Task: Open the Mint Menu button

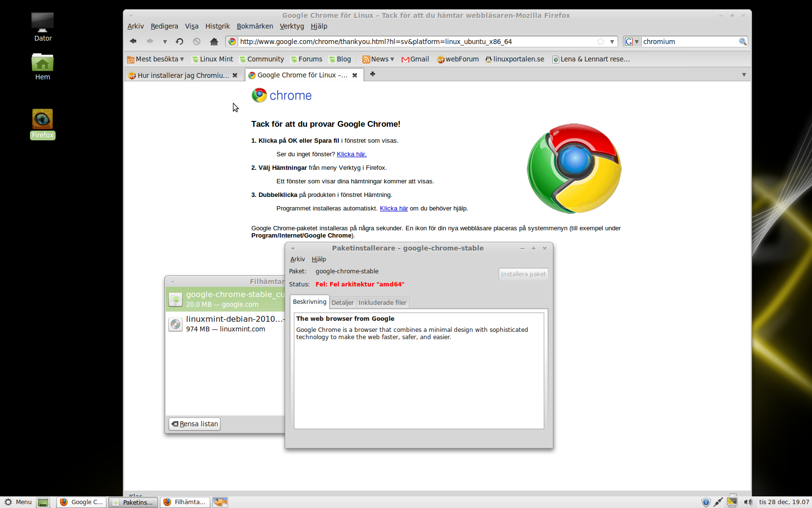Action: [18, 502]
